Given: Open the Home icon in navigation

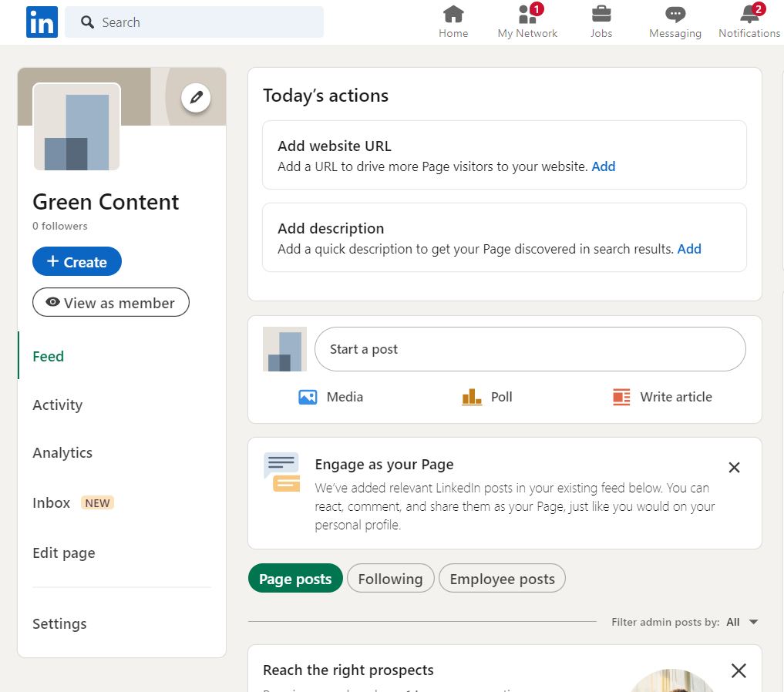Looking at the screenshot, I should 453,14.
